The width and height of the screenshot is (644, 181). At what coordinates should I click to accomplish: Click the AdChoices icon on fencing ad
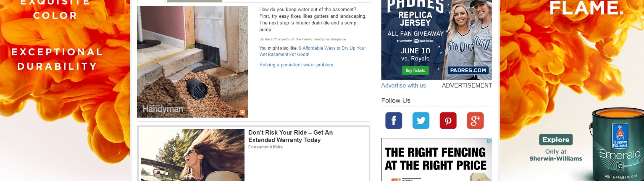click(x=489, y=141)
